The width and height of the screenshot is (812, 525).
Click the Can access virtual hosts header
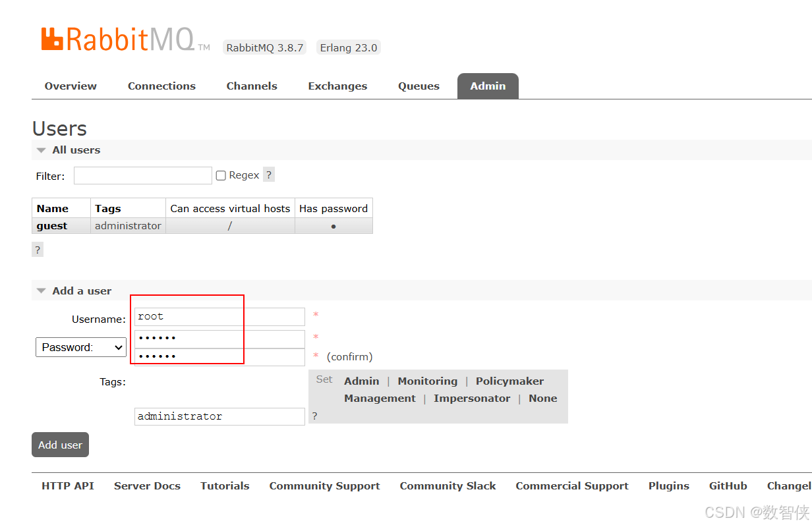point(230,208)
